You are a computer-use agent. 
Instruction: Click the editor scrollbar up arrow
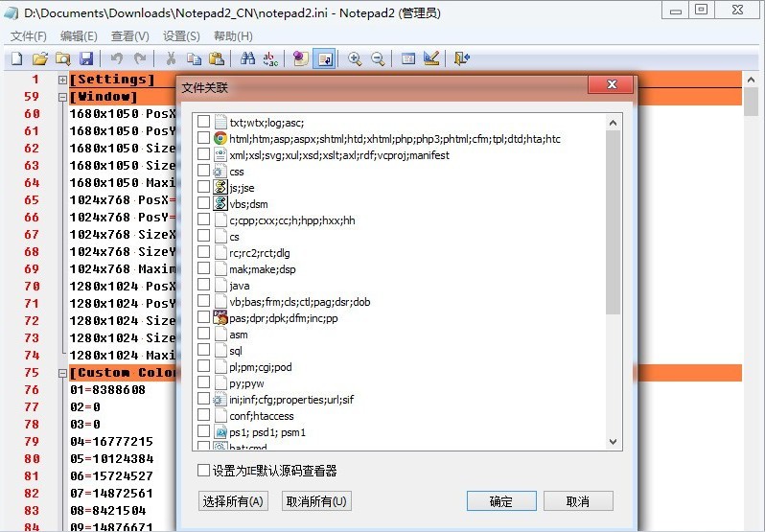(751, 80)
